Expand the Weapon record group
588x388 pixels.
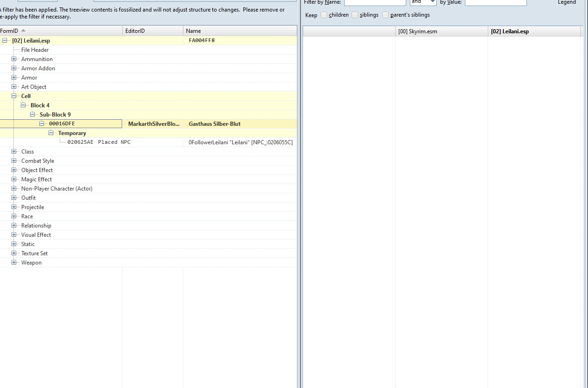click(14, 263)
